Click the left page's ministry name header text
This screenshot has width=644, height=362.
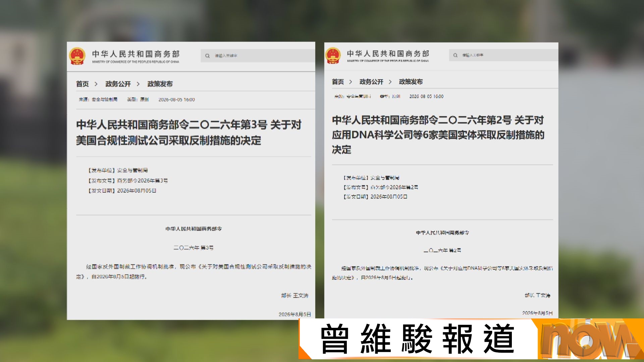[136, 56]
